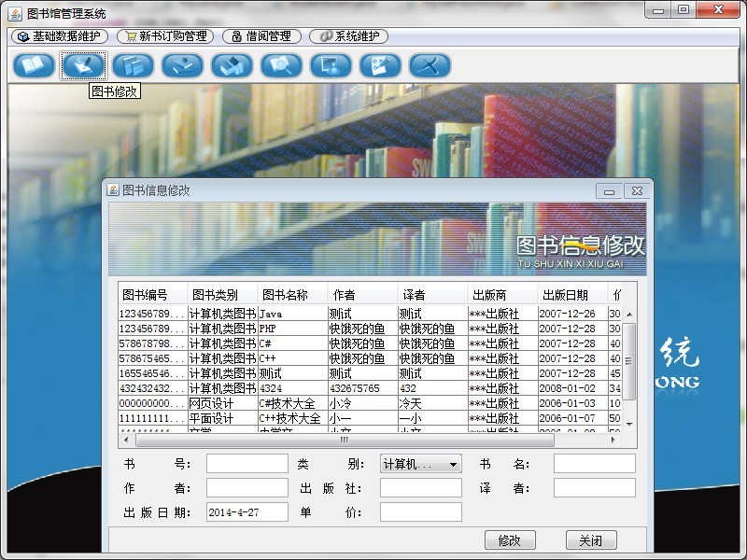This screenshot has width=747, height=560.
Task: Click the 修改 button
Action: pos(510,540)
